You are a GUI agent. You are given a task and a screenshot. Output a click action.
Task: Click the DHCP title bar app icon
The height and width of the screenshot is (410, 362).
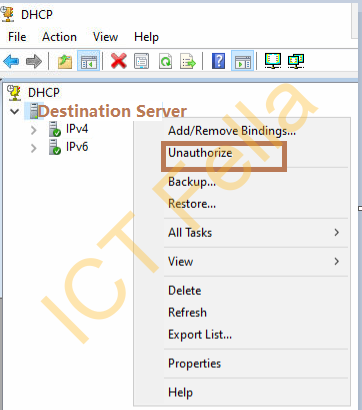coord(8,14)
